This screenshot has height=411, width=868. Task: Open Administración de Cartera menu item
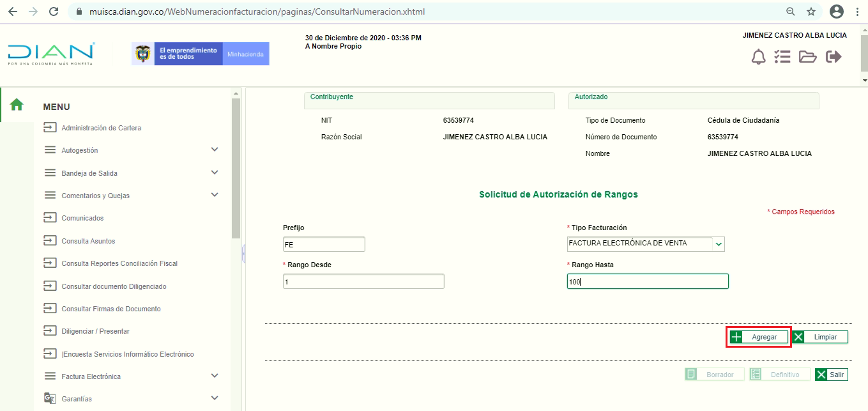[101, 128]
